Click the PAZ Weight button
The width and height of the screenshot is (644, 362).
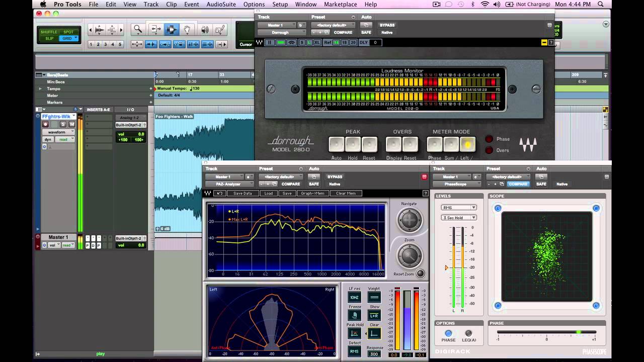pyautogui.click(x=374, y=298)
